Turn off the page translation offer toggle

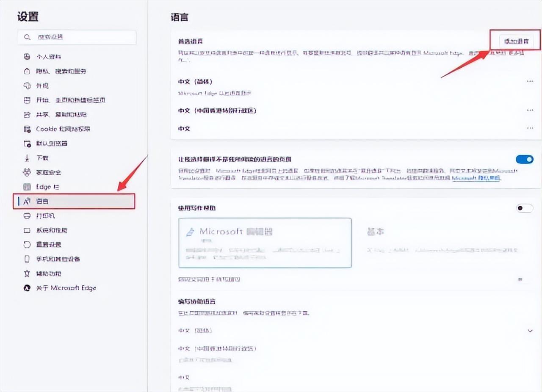(525, 160)
